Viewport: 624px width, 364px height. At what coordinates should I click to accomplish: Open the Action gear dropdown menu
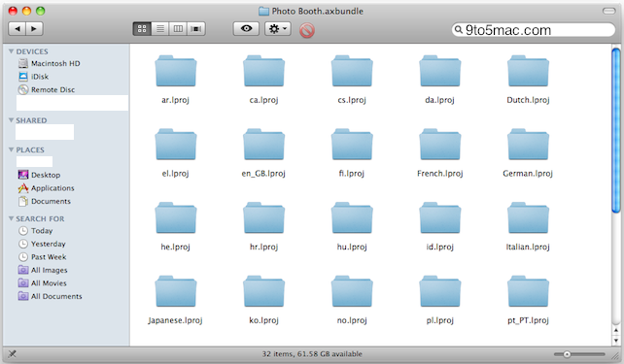278,28
